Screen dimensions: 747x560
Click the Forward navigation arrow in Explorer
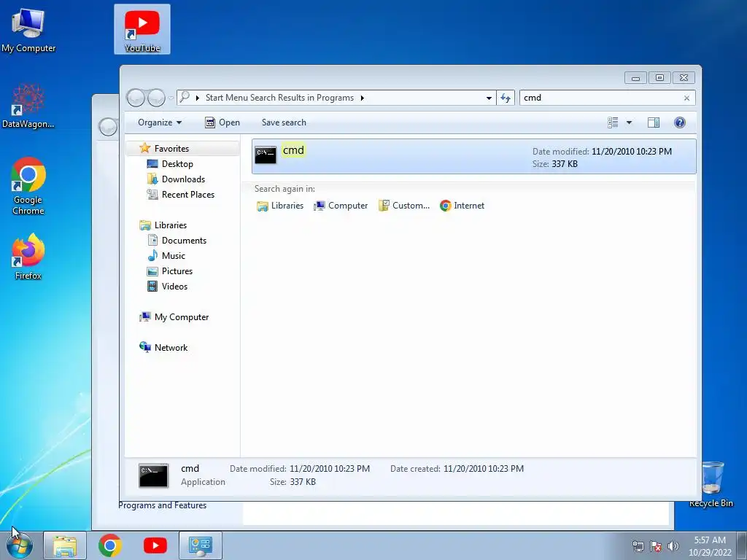point(156,98)
